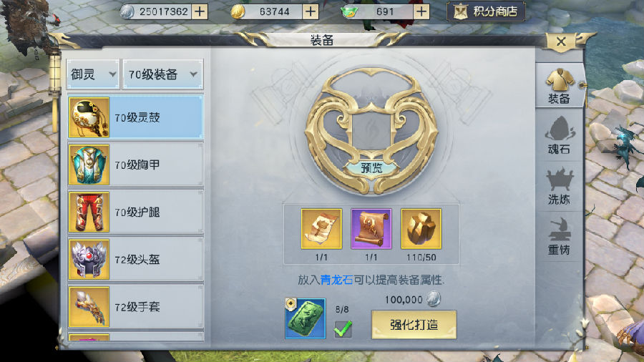Viewport: 644px width, 362px height.
Task: Open the 洗炼 refining tab
Action: tap(559, 186)
